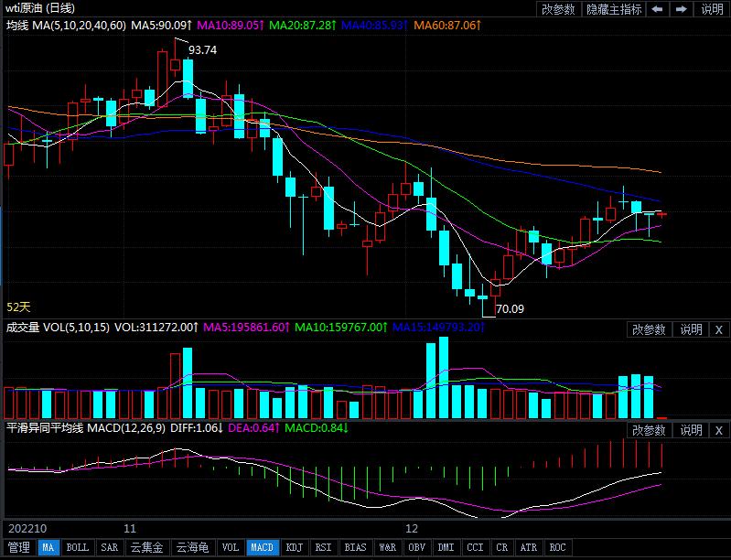Open volume panel 说明 description
731x560 pixels.
(691, 329)
